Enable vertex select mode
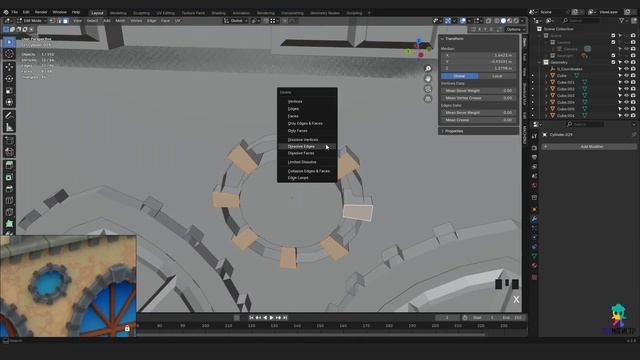 [53, 20]
